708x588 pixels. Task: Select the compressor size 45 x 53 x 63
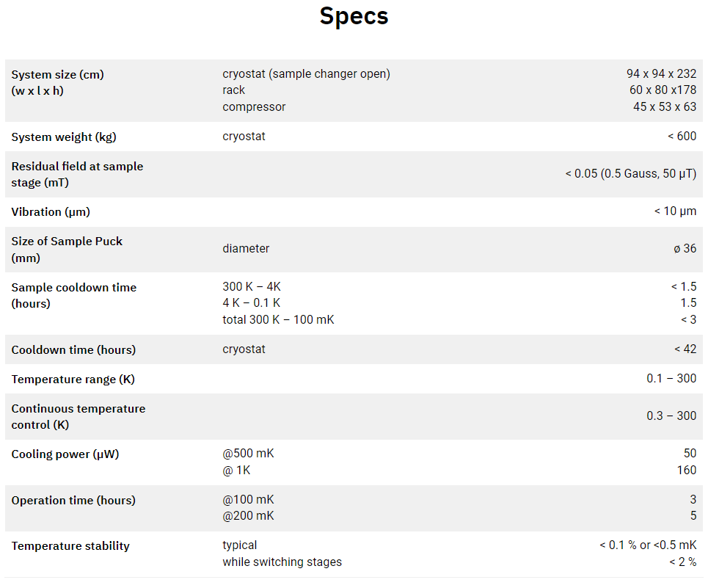[x=665, y=106]
